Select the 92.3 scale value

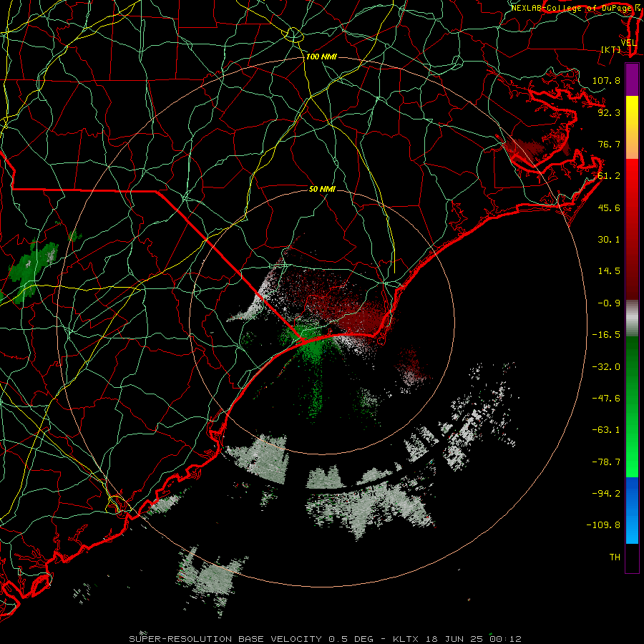click(609, 112)
